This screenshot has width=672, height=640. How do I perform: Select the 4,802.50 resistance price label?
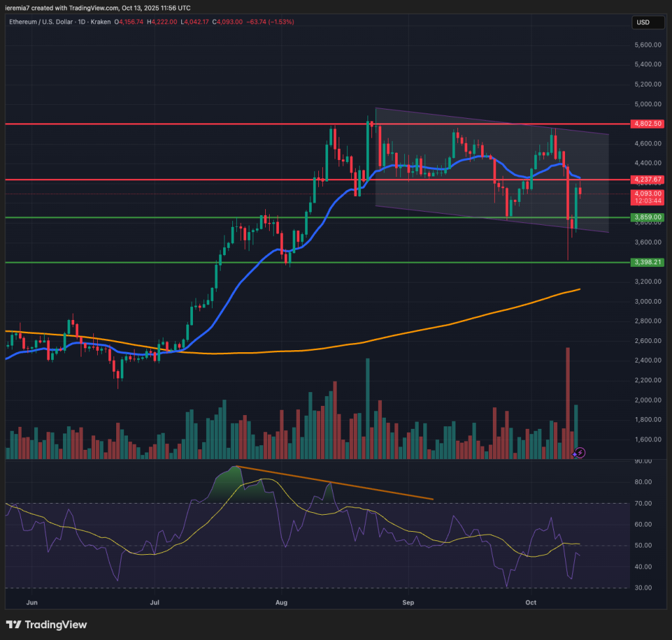648,124
